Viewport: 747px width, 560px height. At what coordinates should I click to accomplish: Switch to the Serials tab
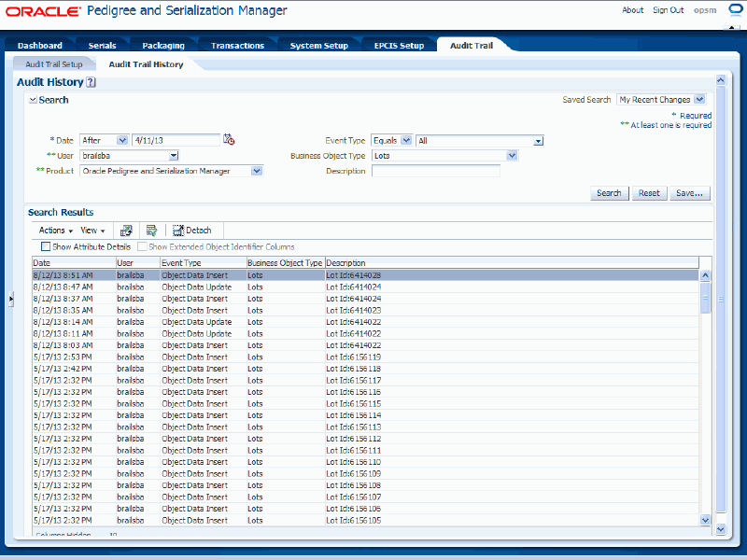(x=102, y=46)
